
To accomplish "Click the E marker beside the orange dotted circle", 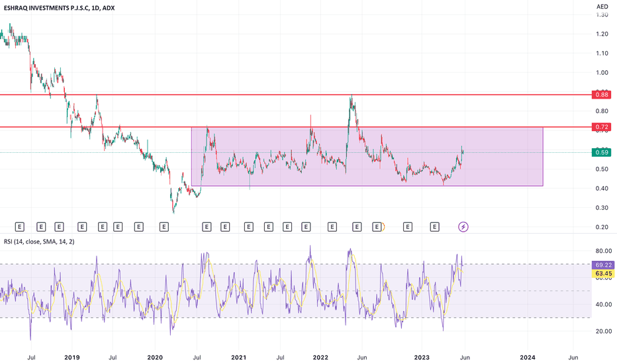I will (x=377, y=226).
